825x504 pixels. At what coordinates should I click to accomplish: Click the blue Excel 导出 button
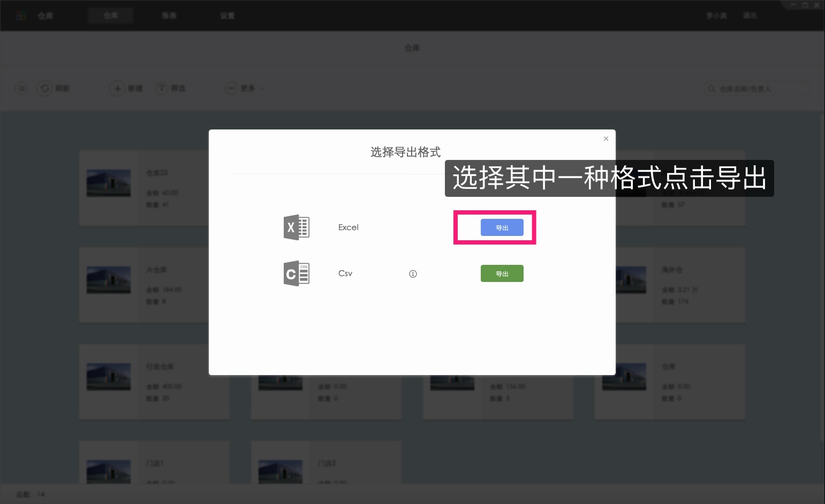coord(502,227)
